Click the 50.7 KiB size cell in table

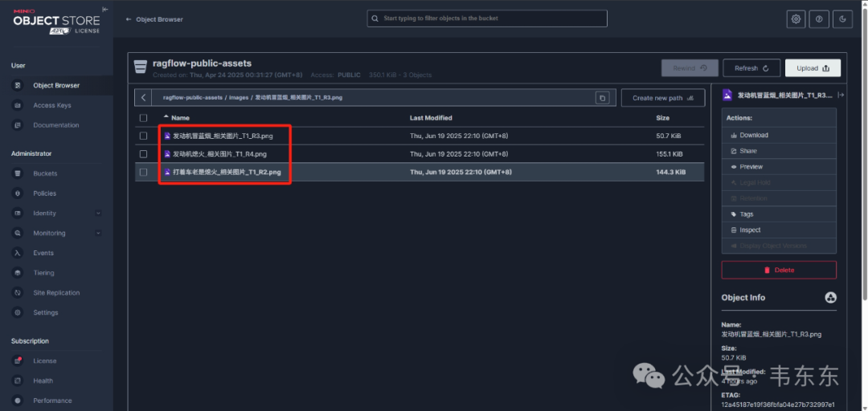[x=668, y=136]
